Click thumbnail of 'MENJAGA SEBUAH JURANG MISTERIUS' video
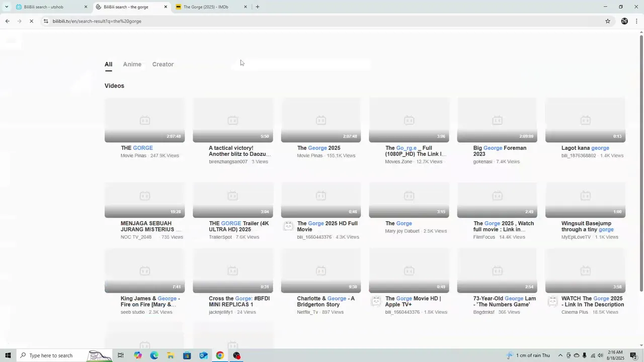The width and height of the screenshot is (644, 362). (x=145, y=200)
